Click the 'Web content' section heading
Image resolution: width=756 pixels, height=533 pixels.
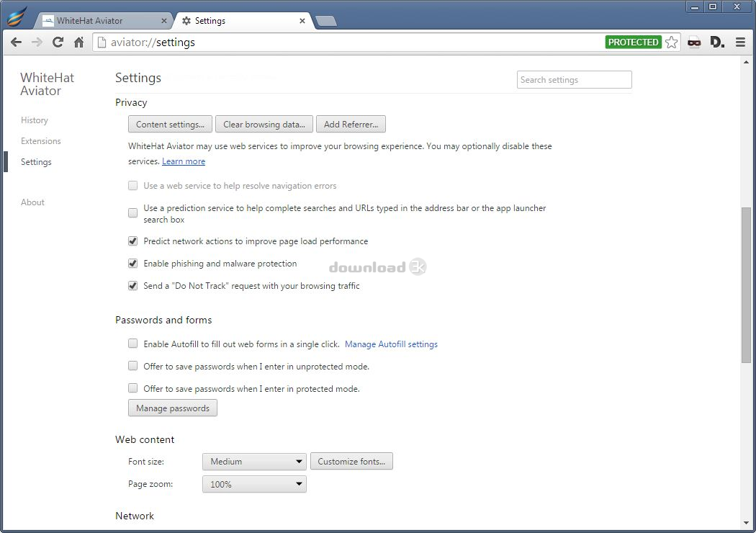point(145,439)
